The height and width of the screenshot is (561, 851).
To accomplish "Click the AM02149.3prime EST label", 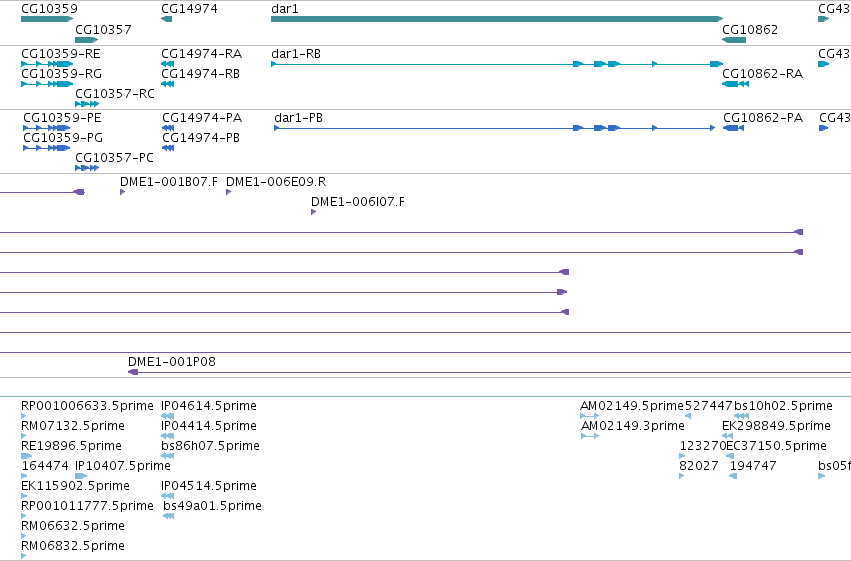I will pyautogui.click(x=633, y=426).
